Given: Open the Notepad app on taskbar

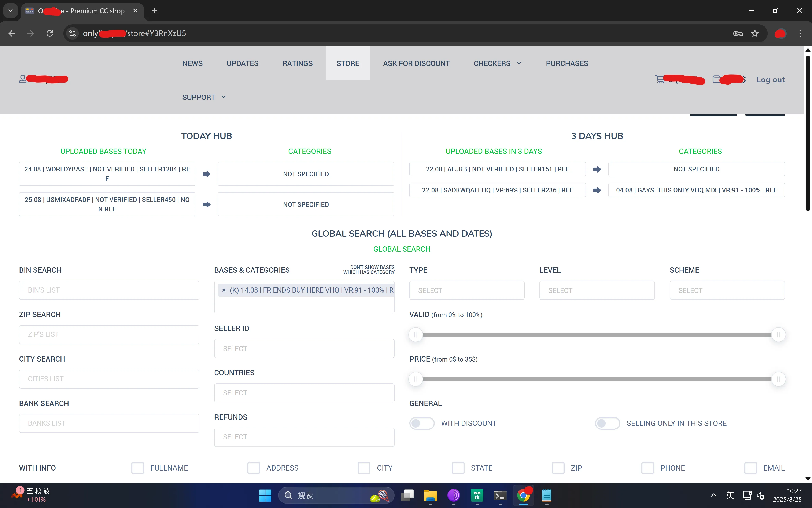Looking at the screenshot, I should pyautogui.click(x=547, y=495).
